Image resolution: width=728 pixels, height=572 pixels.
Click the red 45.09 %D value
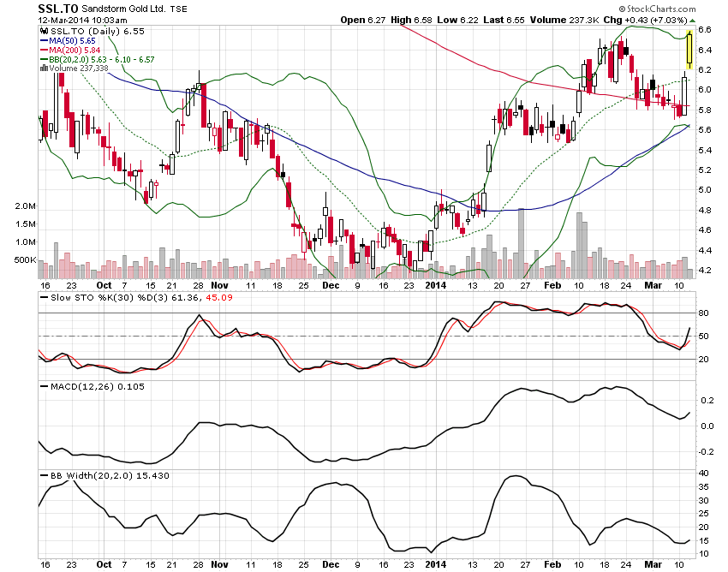pos(218,298)
